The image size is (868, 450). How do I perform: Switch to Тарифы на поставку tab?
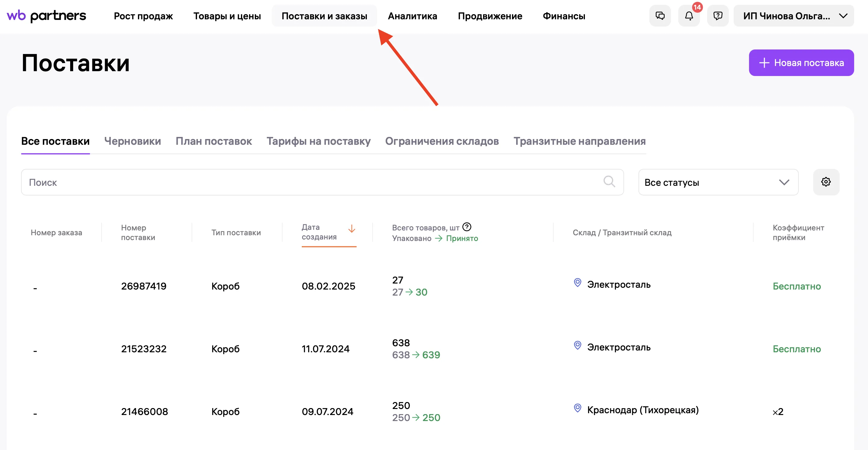(x=318, y=141)
